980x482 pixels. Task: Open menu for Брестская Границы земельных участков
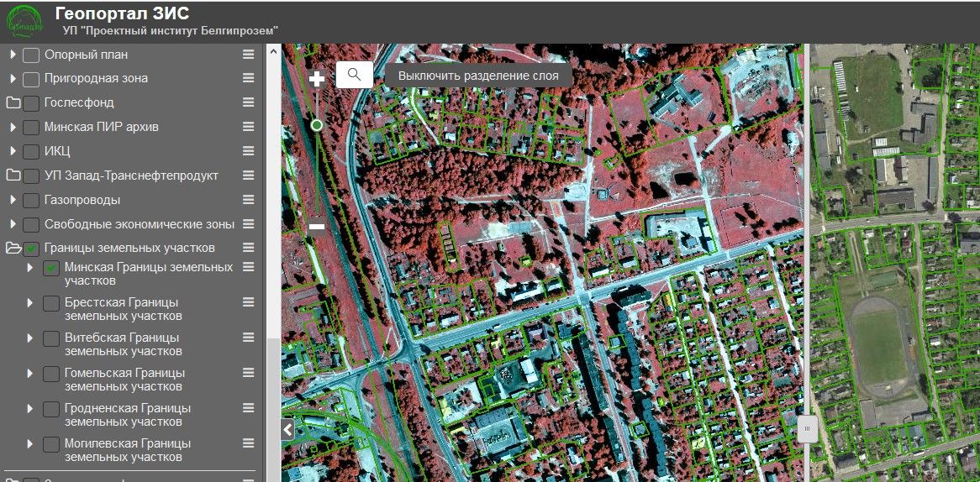click(248, 302)
